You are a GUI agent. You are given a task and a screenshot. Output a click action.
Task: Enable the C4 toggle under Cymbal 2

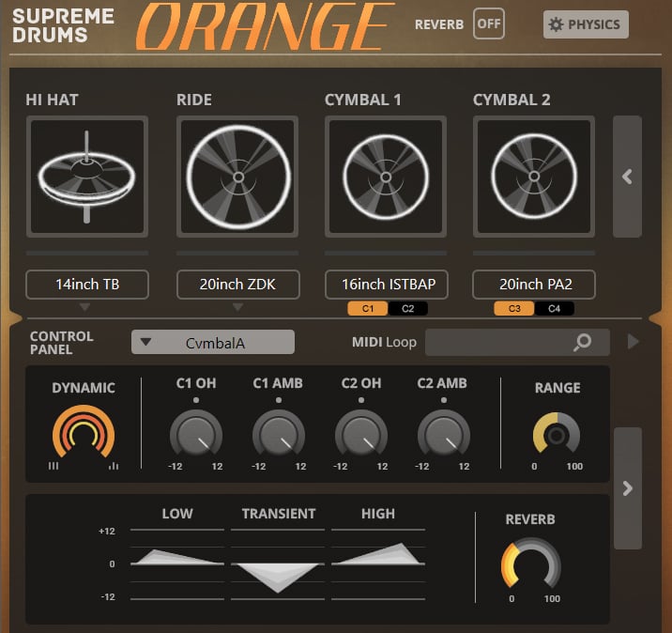click(x=555, y=308)
